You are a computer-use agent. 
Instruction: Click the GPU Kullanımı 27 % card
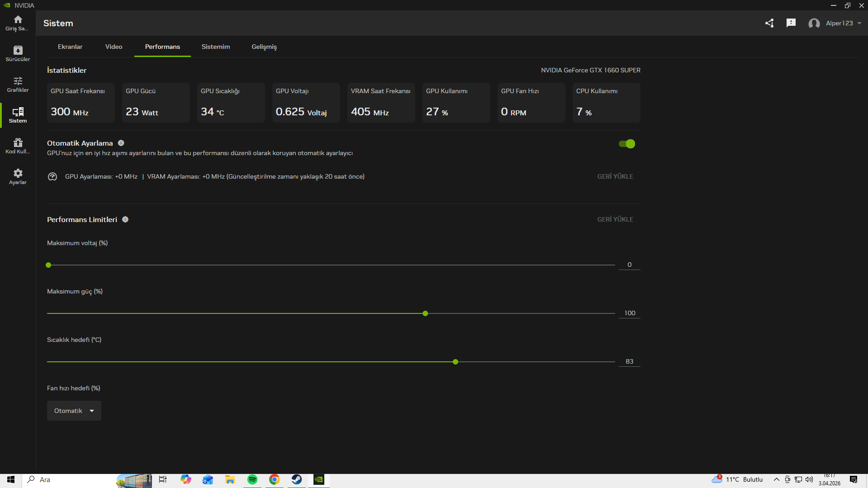456,103
